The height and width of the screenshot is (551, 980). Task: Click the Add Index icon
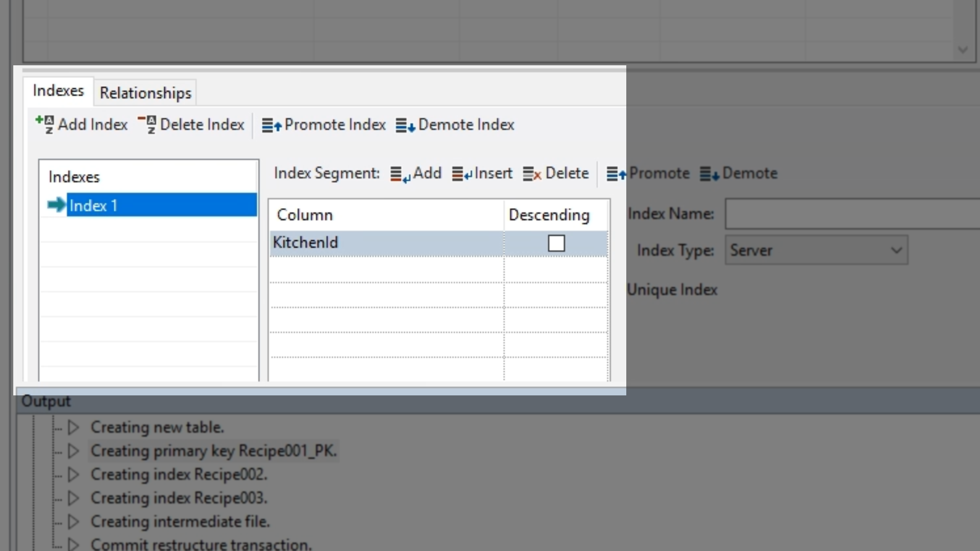45,124
